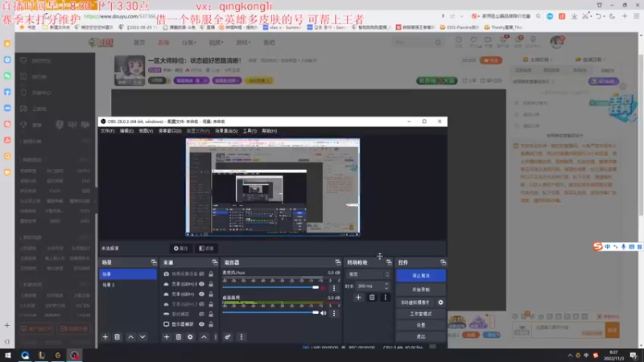Unlock the display capture source

tap(211, 324)
